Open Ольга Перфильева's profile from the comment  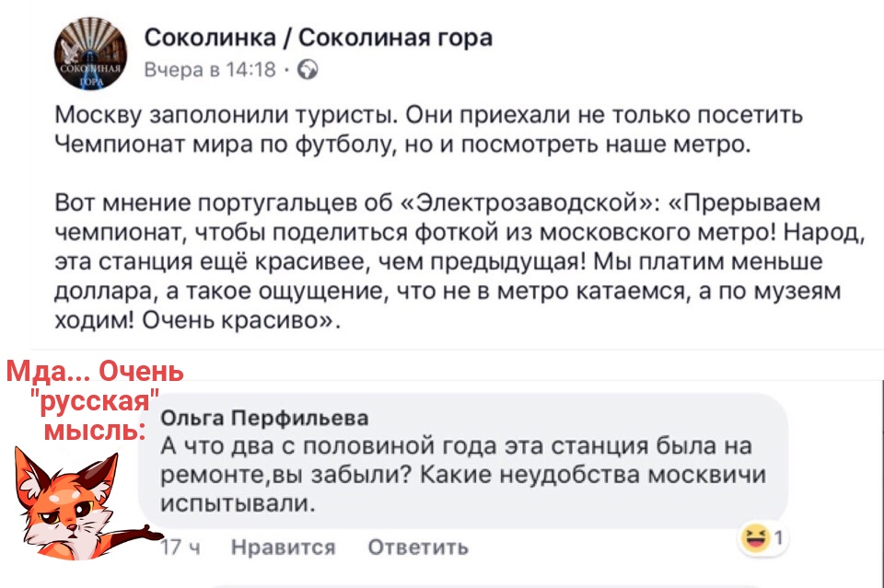click(264, 419)
